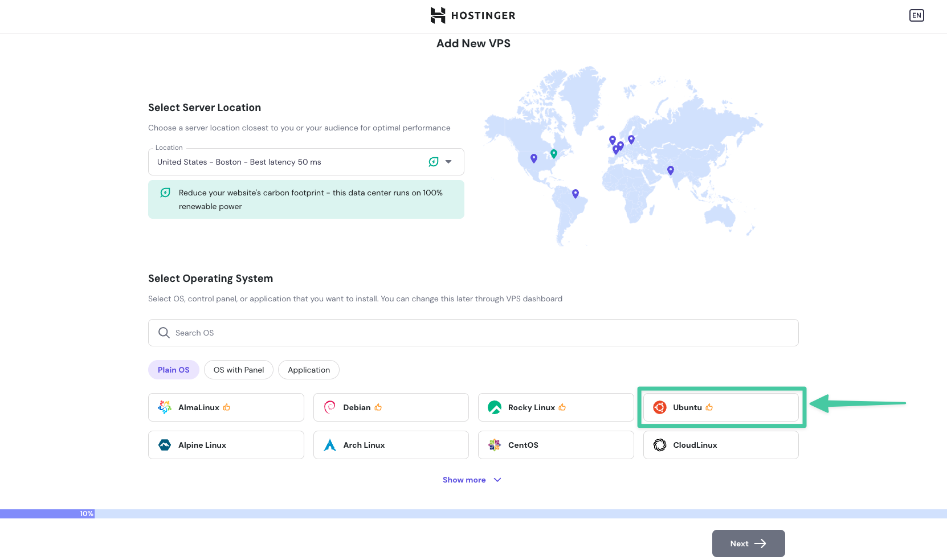Click the Next button
947x560 pixels.
[749, 543]
